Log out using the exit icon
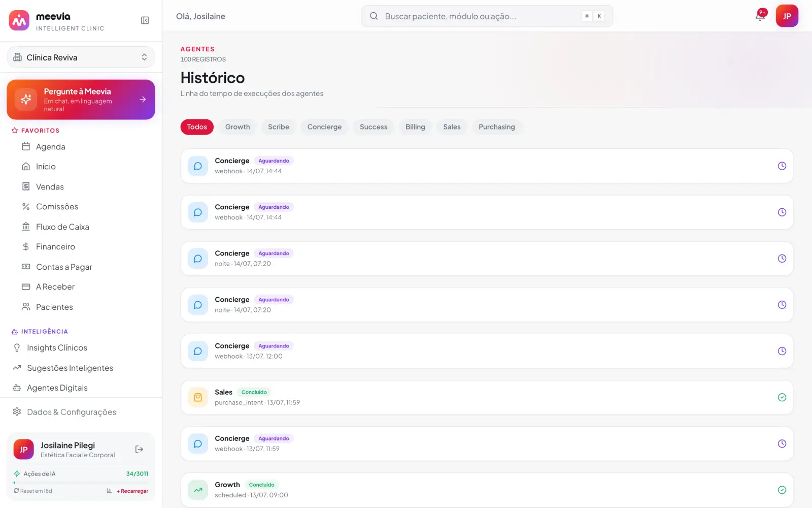812x508 pixels. coord(139,449)
